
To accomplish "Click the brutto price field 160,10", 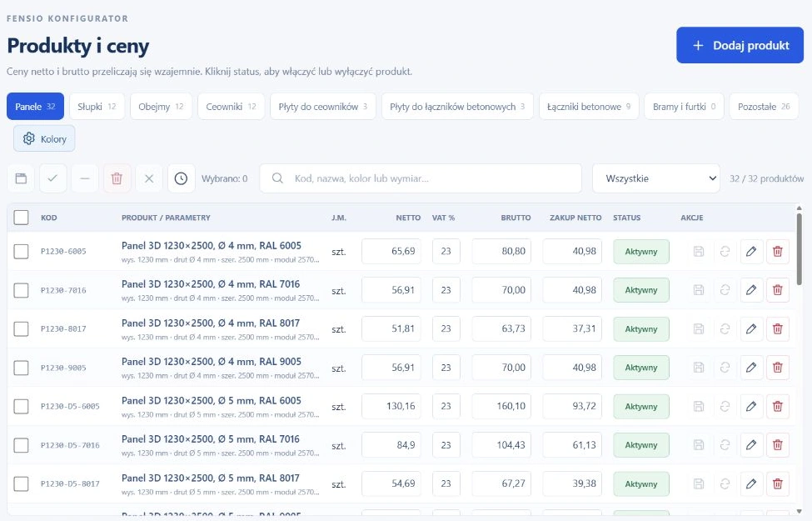I will (x=501, y=407).
